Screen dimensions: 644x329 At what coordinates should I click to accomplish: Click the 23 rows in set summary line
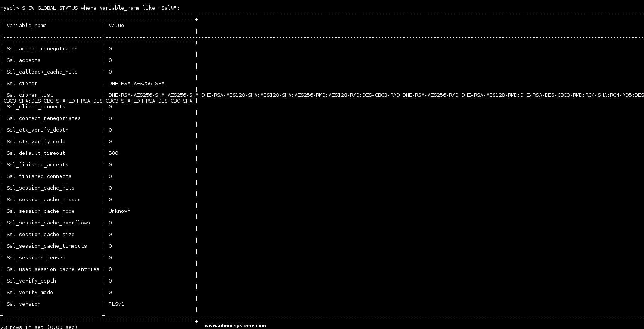click(39, 327)
